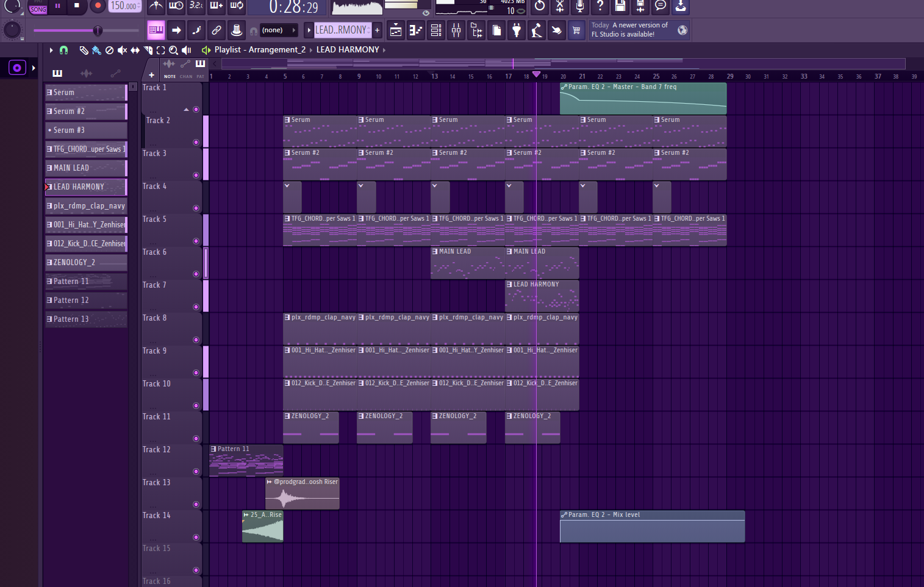The width and height of the screenshot is (924, 587).
Task: Select the MAIN LEAD pattern in the picker
Action: click(85, 168)
